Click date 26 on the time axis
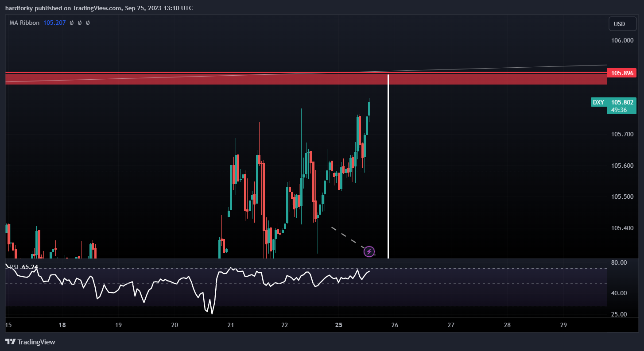 395,325
